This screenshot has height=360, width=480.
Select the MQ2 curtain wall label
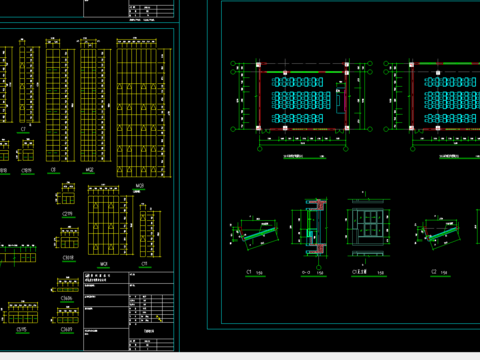(x=89, y=170)
